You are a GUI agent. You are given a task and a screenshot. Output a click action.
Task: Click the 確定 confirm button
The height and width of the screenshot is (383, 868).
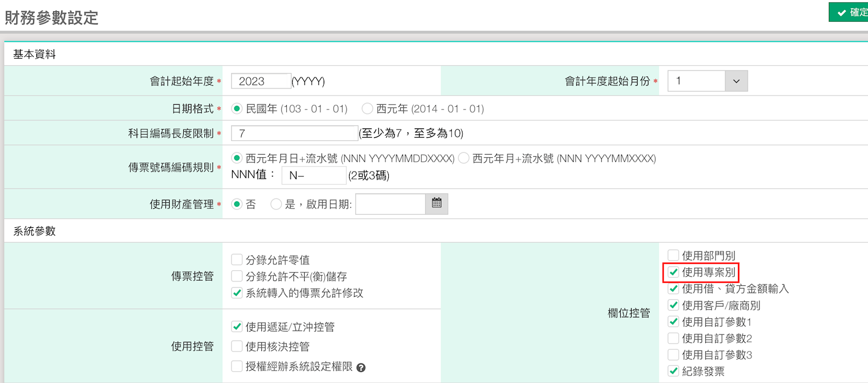click(849, 12)
